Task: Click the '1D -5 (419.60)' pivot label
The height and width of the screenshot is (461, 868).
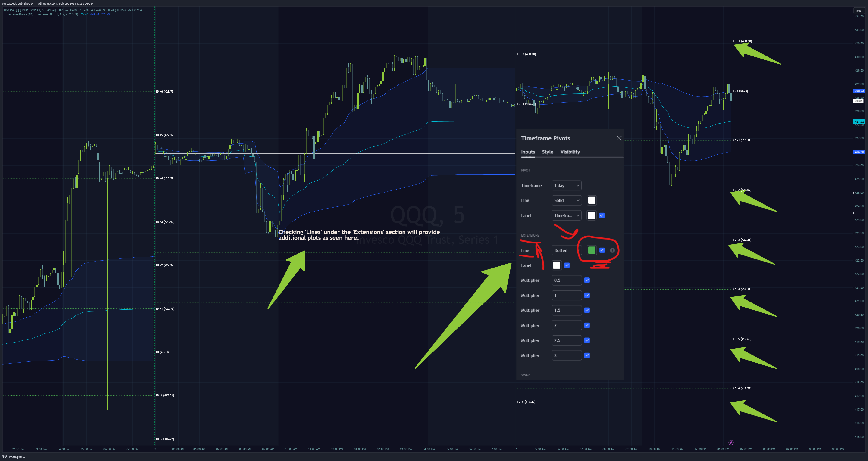Action: 742,339
